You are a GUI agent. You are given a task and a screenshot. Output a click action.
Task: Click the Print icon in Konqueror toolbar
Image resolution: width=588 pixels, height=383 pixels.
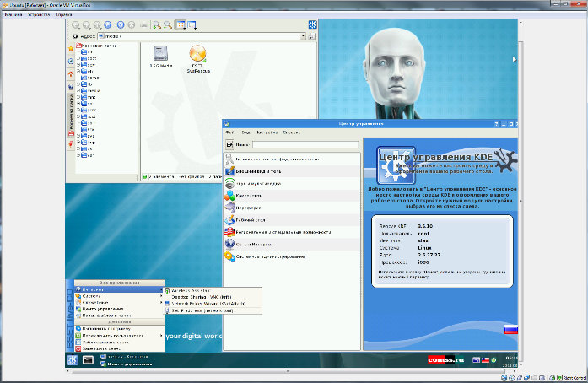click(144, 24)
